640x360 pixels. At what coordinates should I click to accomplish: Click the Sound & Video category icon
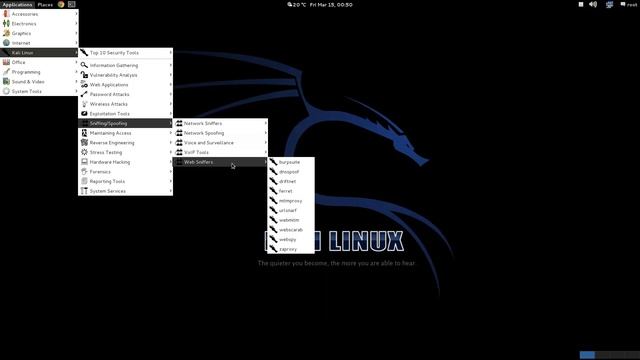[6, 82]
